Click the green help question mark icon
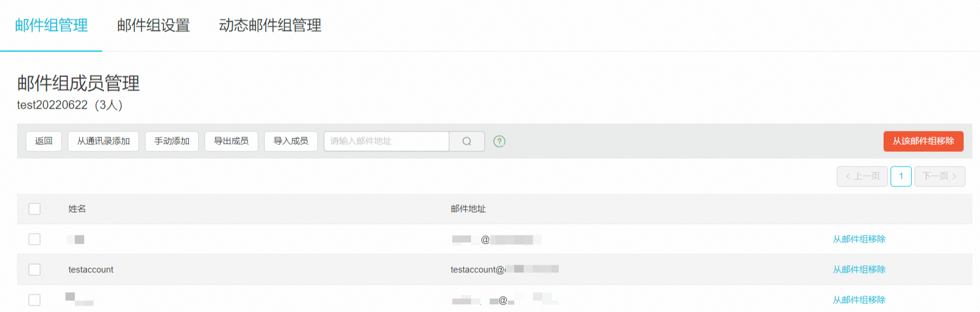 [499, 141]
